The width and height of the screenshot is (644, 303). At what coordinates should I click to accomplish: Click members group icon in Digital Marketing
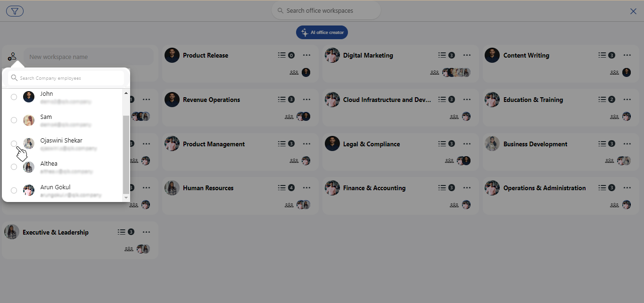tap(435, 73)
